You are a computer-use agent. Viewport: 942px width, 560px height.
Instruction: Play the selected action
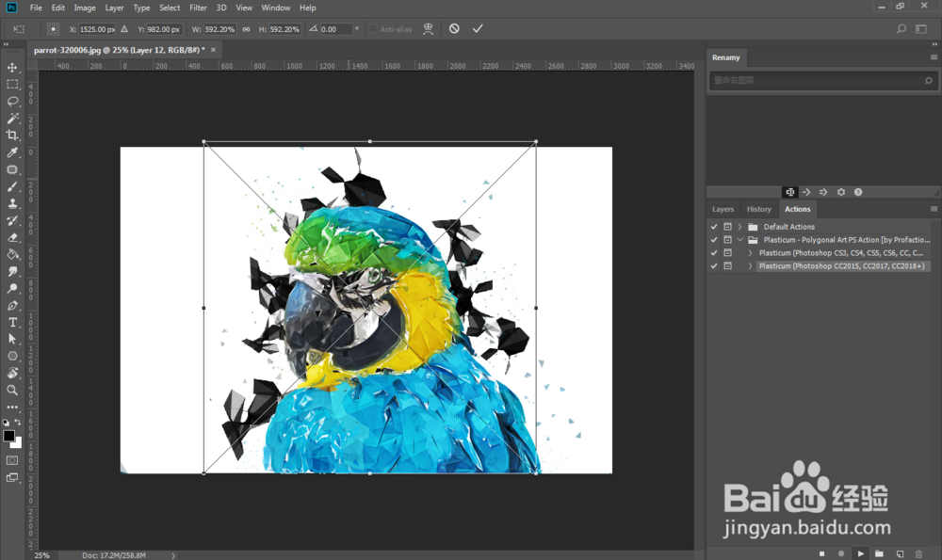point(861,553)
